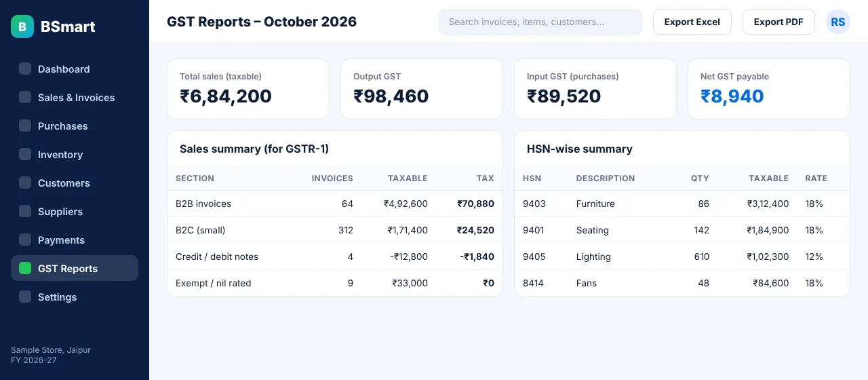
Task: Select the Output GST card
Action: tap(422, 89)
